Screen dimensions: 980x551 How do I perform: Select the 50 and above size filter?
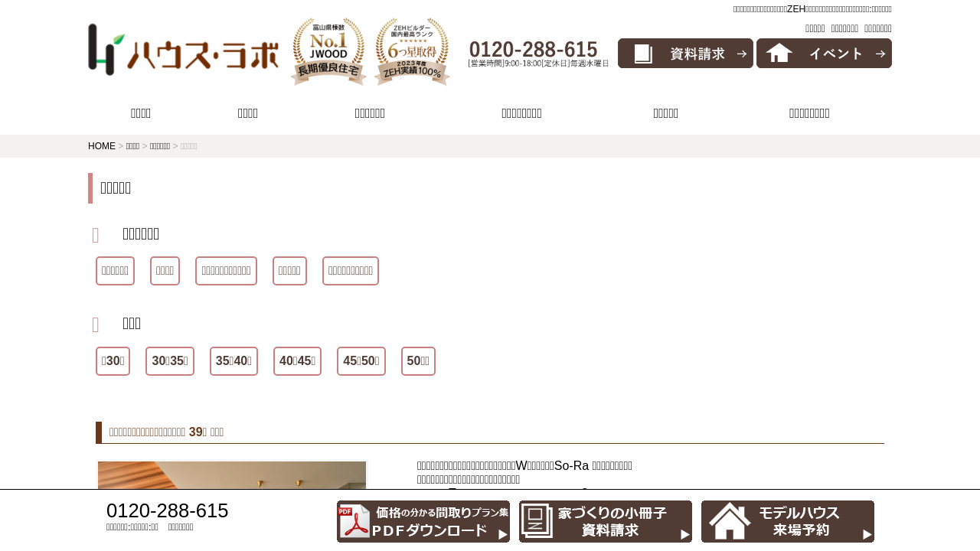pyautogui.click(x=418, y=361)
